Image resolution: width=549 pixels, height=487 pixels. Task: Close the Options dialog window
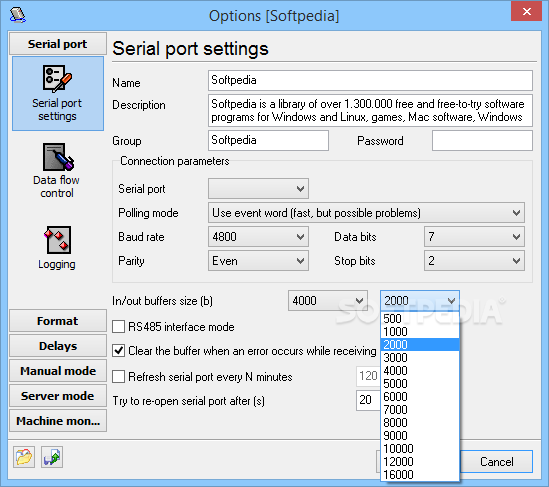[x=526, y=11]
